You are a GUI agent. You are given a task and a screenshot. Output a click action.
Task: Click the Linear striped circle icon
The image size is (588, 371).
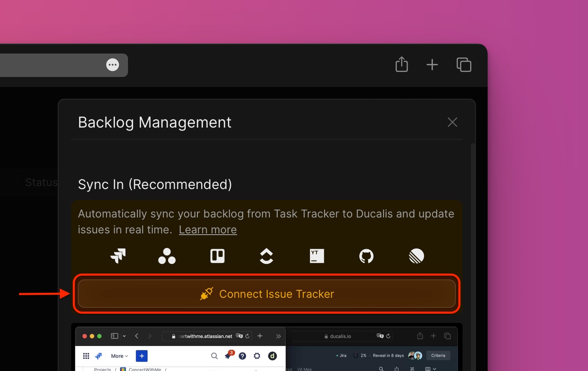click(x=417, y=256)
